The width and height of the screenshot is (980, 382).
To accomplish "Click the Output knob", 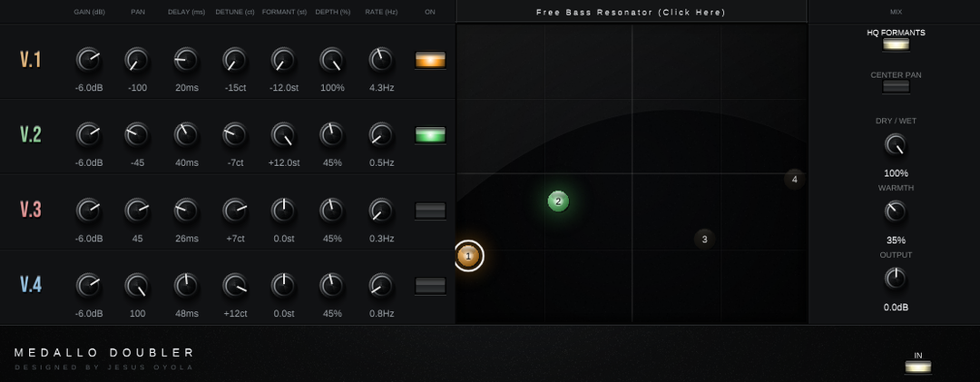I will tap(896, 279).
